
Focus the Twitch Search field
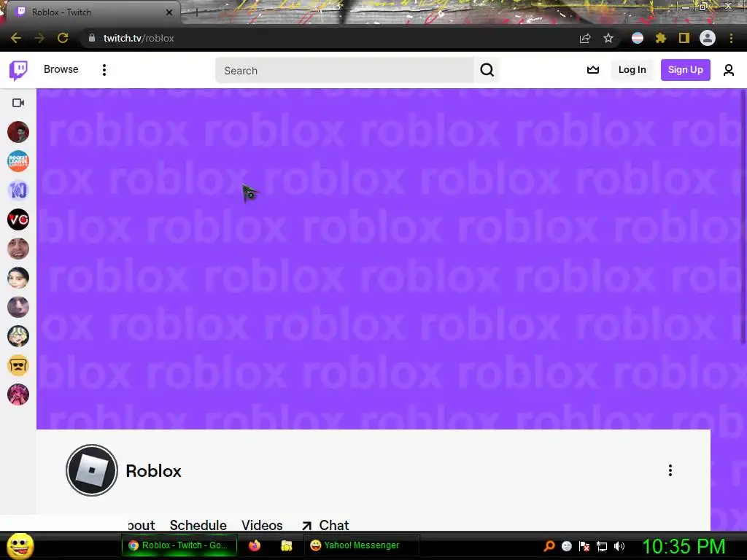(345, 71)
